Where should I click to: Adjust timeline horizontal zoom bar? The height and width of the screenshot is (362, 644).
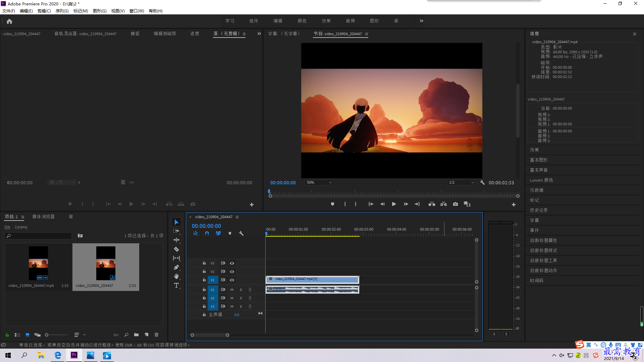[x=210, y=335]
